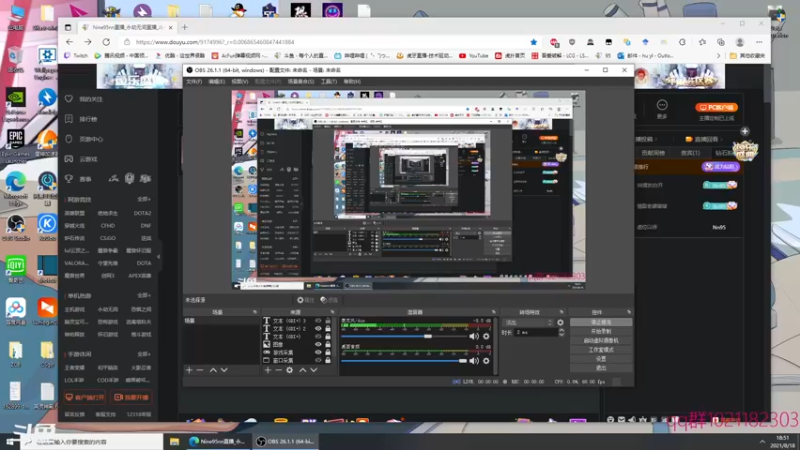
Task: Click the properties gear button above the Scenes panel
Action: [305, 300]
